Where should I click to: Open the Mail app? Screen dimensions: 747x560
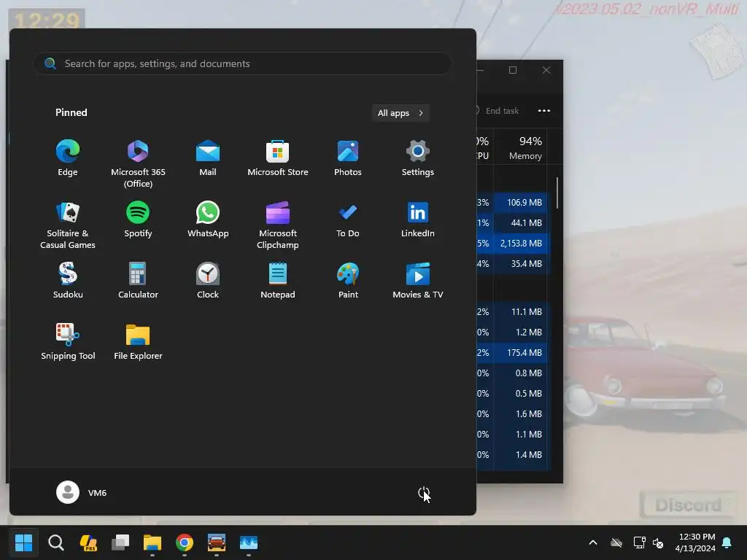coord(208,158)
